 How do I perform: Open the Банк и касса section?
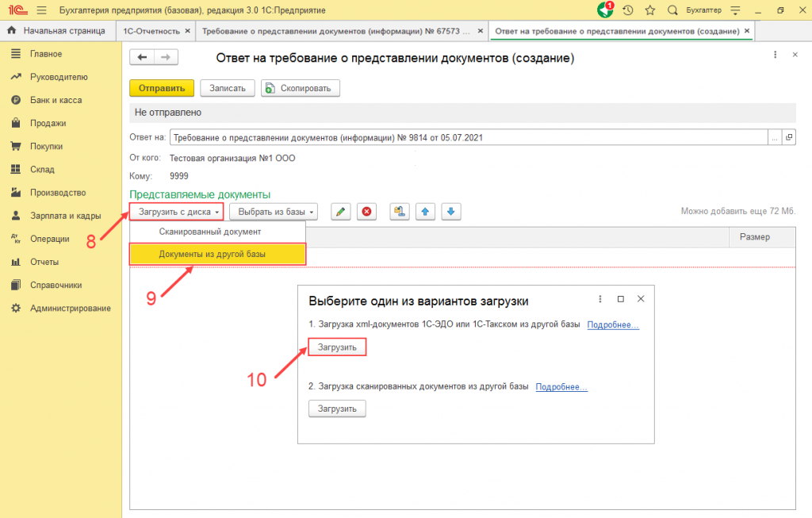click(x=56, y=100)
